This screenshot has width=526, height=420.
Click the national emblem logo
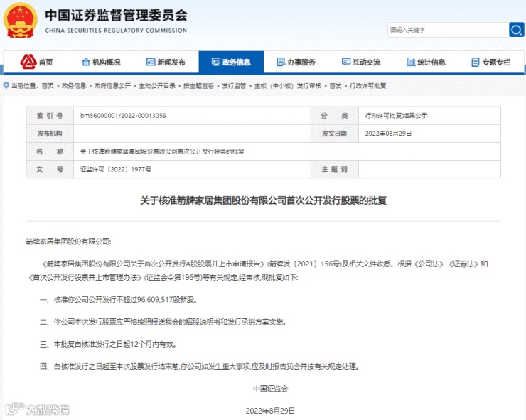tap(20, 21)
